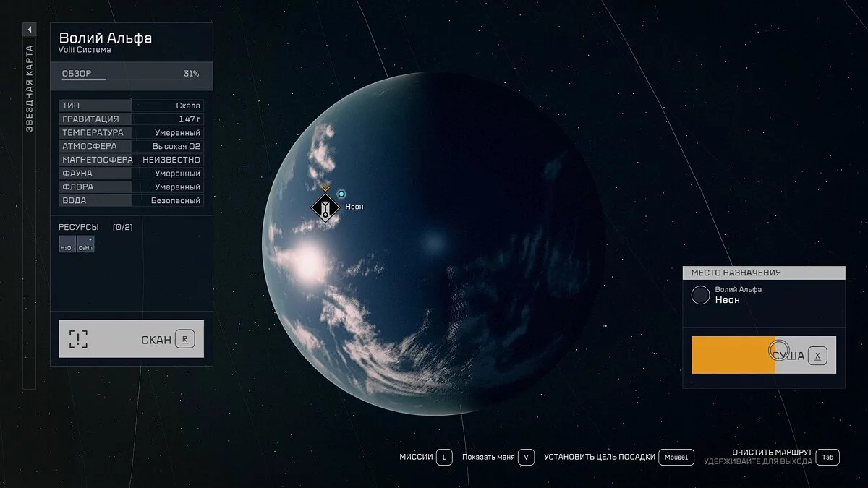Click the Volii Система subtitle

tap(85, 50)
